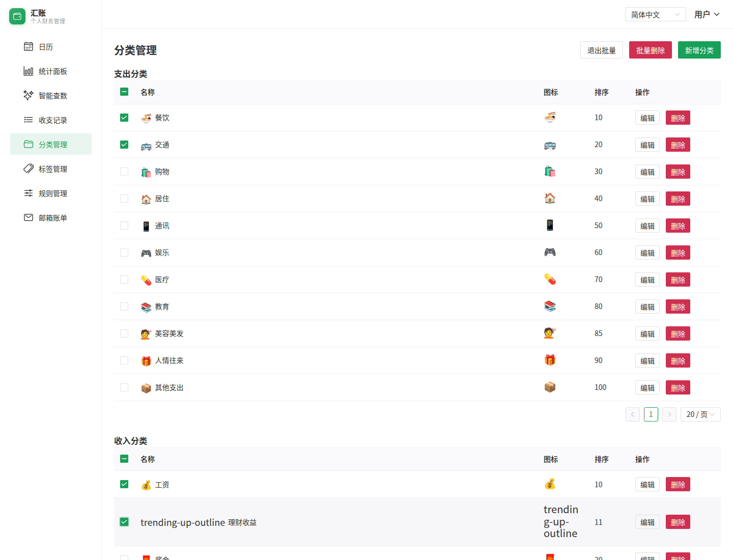Viewport: 733px width, 560px height.
Task: Click the 收支记录 list icon
Action: pos(29,120)
